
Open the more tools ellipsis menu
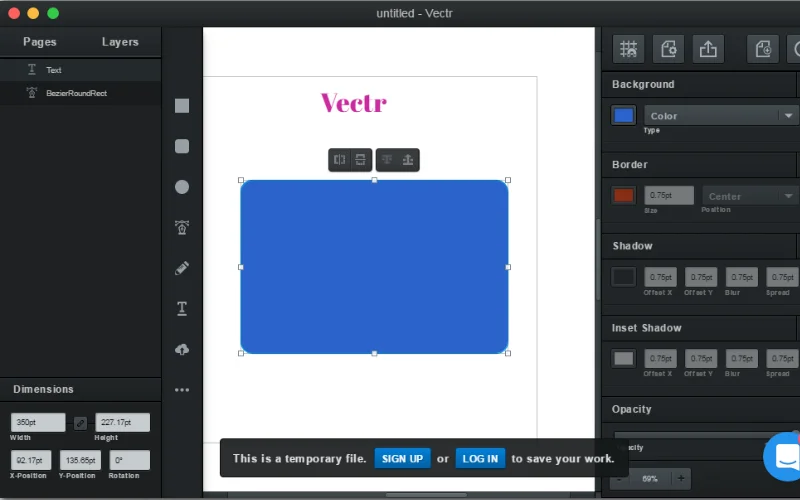tap(182, 390)
